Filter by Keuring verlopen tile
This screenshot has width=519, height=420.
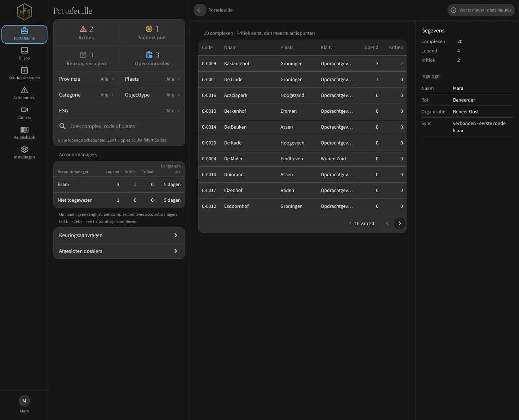[86, 58]
